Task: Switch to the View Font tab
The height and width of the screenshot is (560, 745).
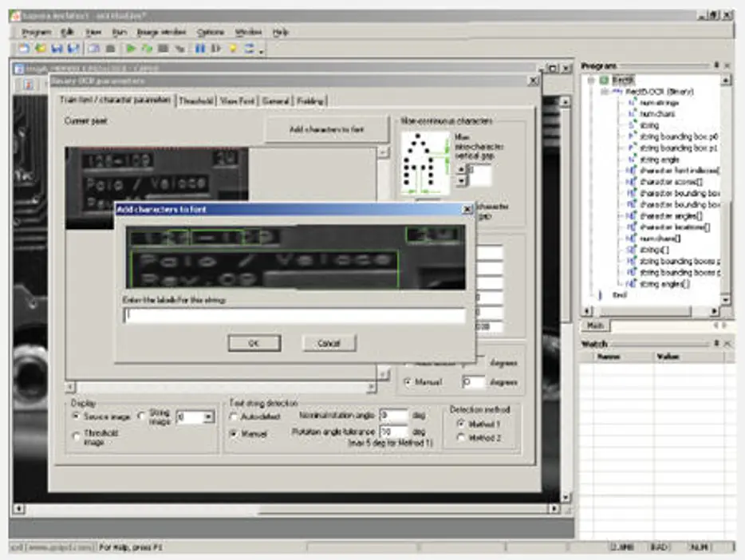Action: coord(238,101)
